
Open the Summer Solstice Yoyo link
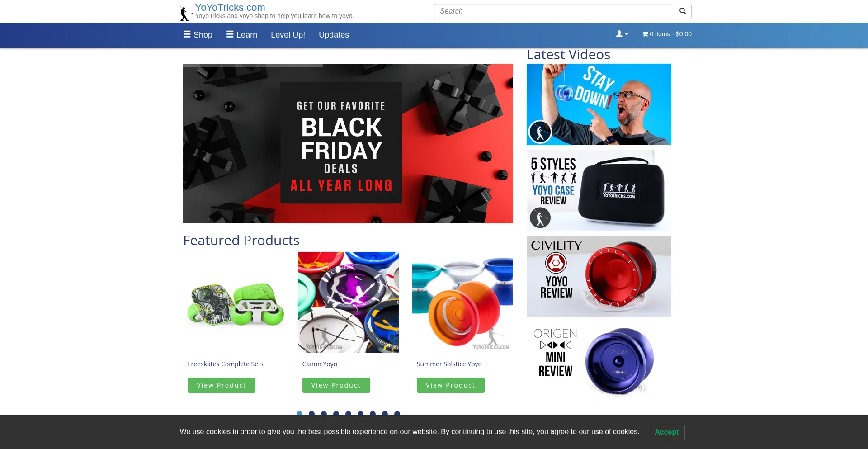[x=449, y=364]
